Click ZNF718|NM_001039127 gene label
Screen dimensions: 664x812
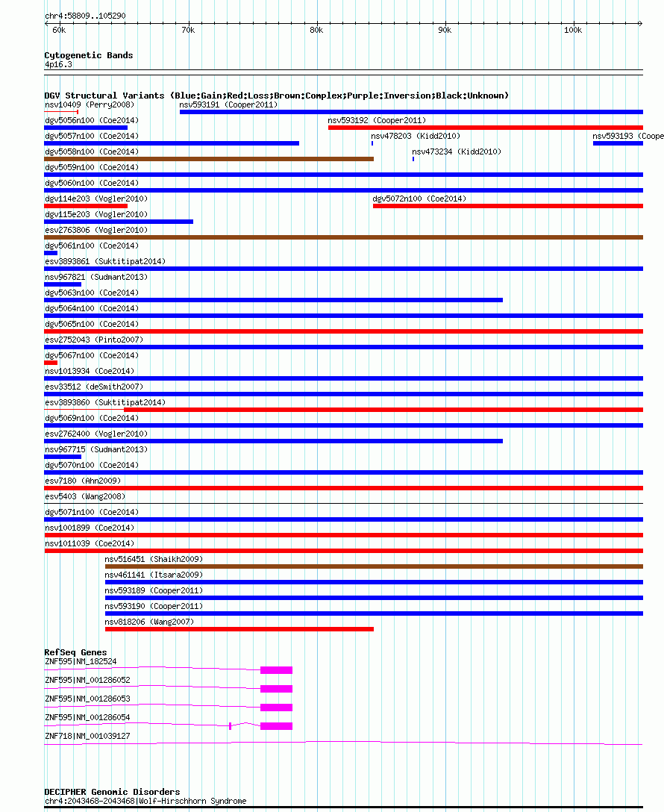(87, 737)
